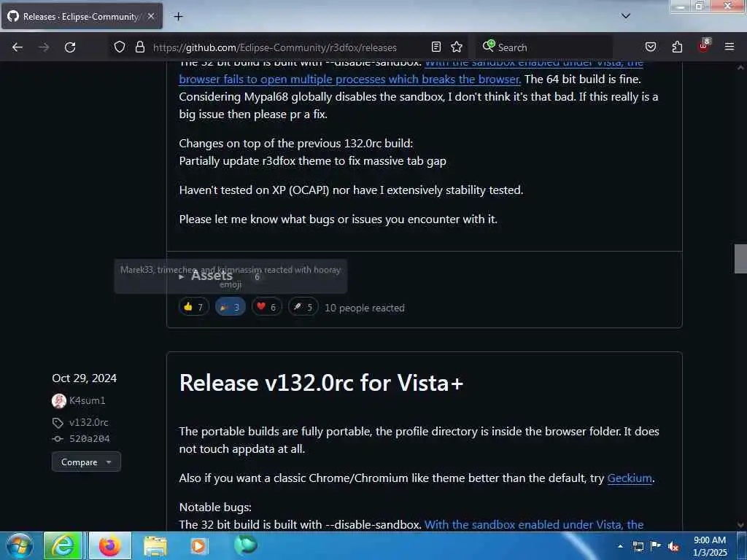Open commit 520a204 link
Viewport: 747px width, 560px height.
point(90,438)
